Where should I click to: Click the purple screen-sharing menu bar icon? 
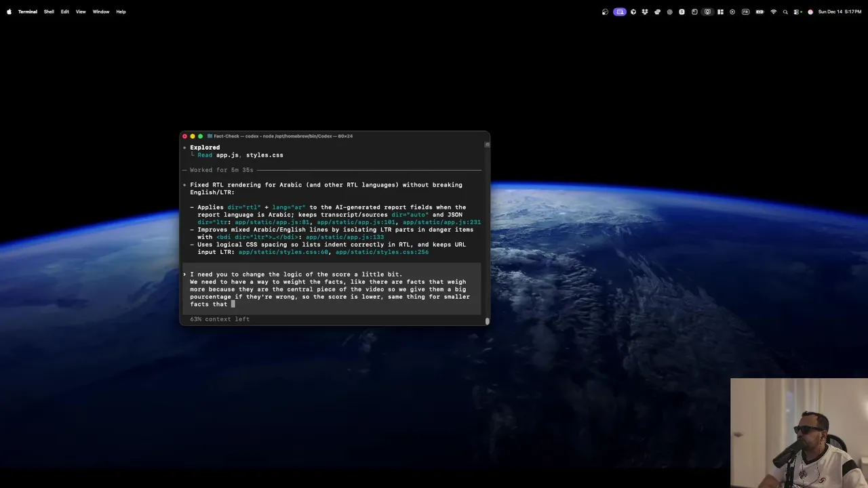pos(620,12)
